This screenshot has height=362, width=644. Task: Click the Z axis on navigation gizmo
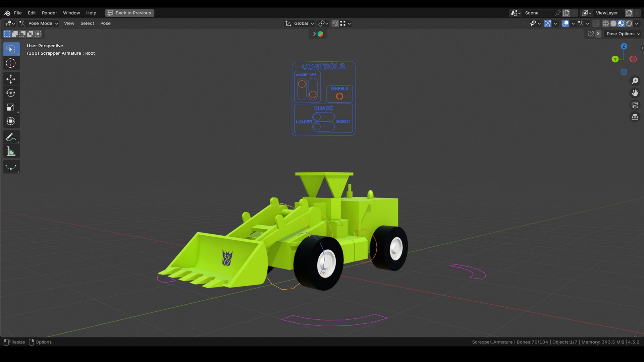pyautogui.click(x=624, y=46)
